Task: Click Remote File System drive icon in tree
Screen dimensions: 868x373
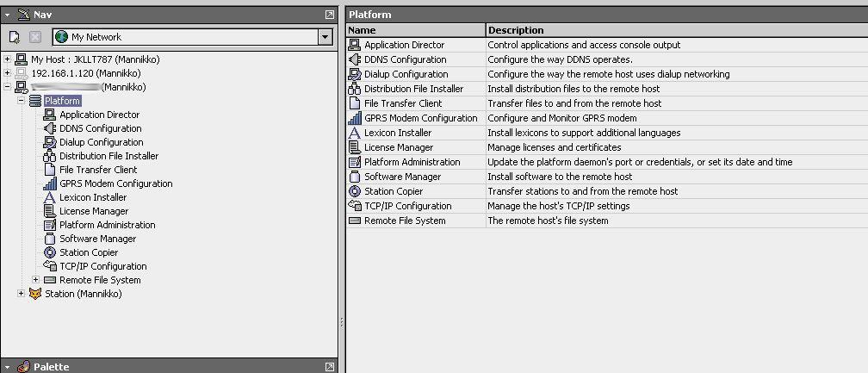Action: (49, 280)
